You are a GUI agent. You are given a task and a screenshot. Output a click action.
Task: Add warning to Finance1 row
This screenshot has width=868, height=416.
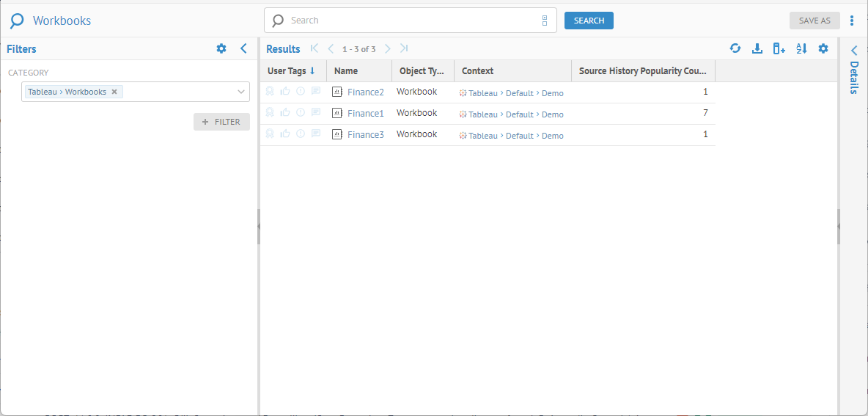pos(301,112)
